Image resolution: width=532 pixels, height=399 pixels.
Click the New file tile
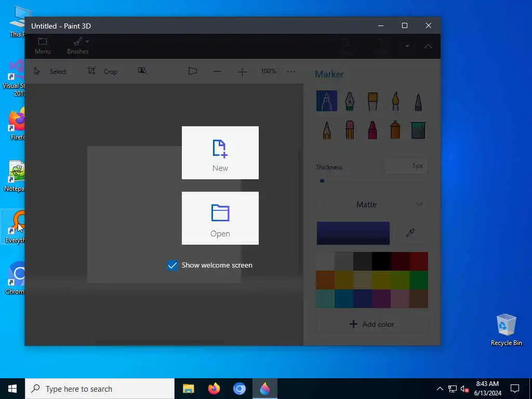220,153
